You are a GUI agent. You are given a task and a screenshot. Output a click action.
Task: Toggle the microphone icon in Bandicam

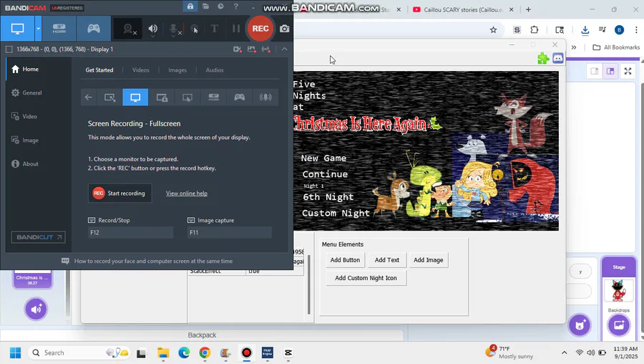[175, 29]
